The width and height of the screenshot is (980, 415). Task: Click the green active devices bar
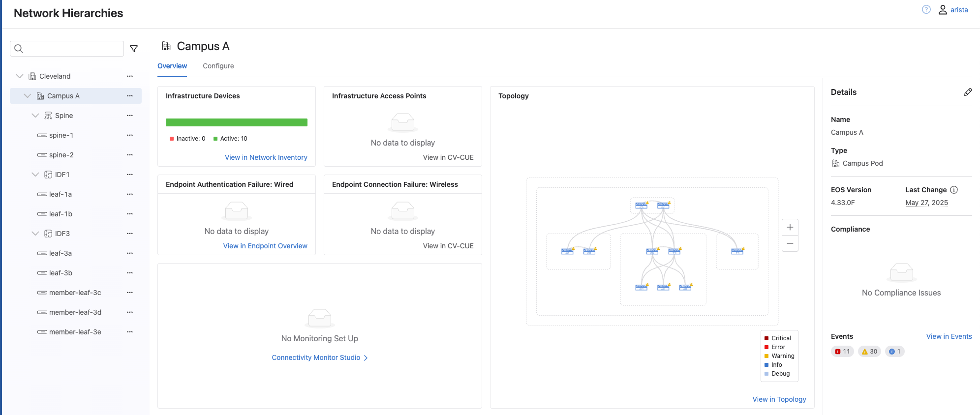237,122
